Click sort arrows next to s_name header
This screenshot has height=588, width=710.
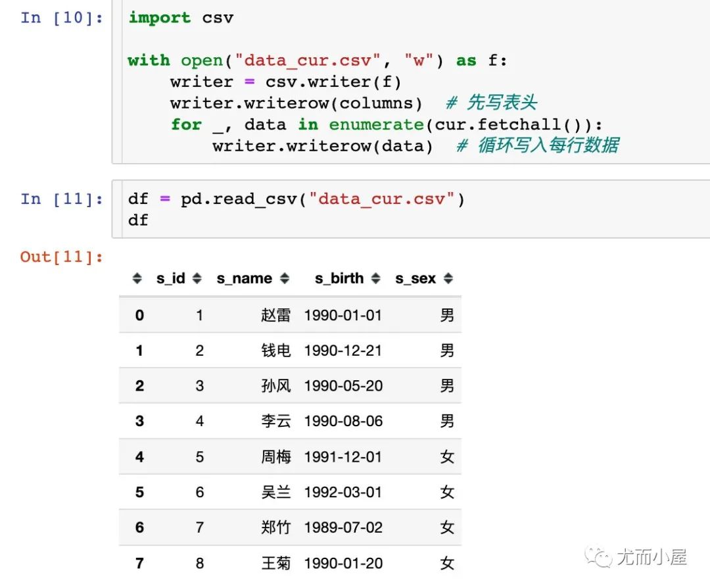coord(285,278)
